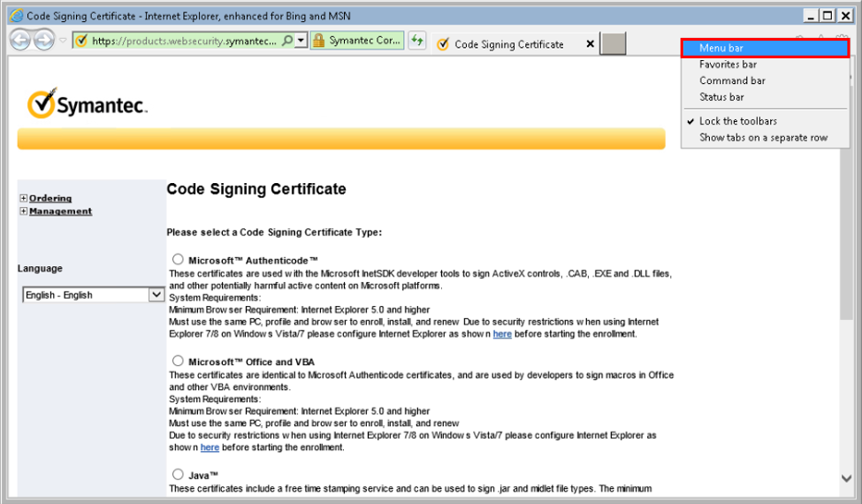The height and width of the screenshot is (504, 862).
Task: Maximize the Internet Explorer window
Action: click(x=828, y=16)
